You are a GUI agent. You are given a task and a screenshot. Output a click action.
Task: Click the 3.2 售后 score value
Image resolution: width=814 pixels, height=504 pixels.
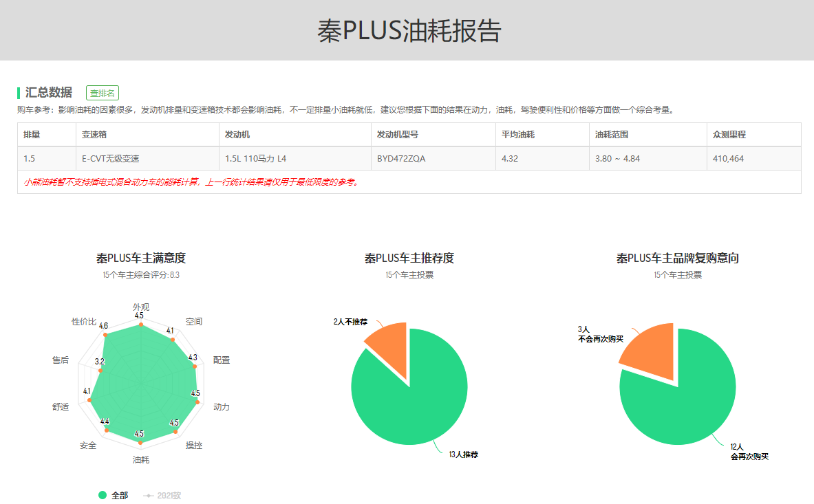pyautogui.click(x=100, y=362)
